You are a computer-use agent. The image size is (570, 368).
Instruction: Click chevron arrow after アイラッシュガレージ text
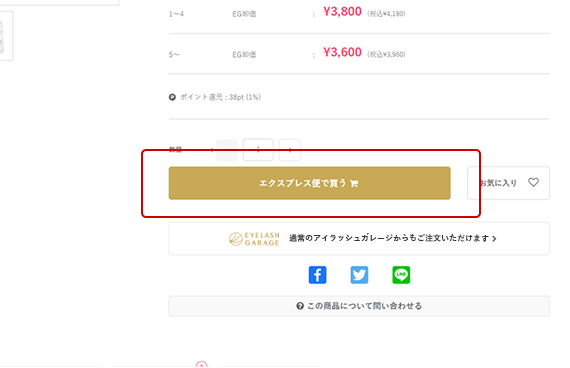click(494, 239)
